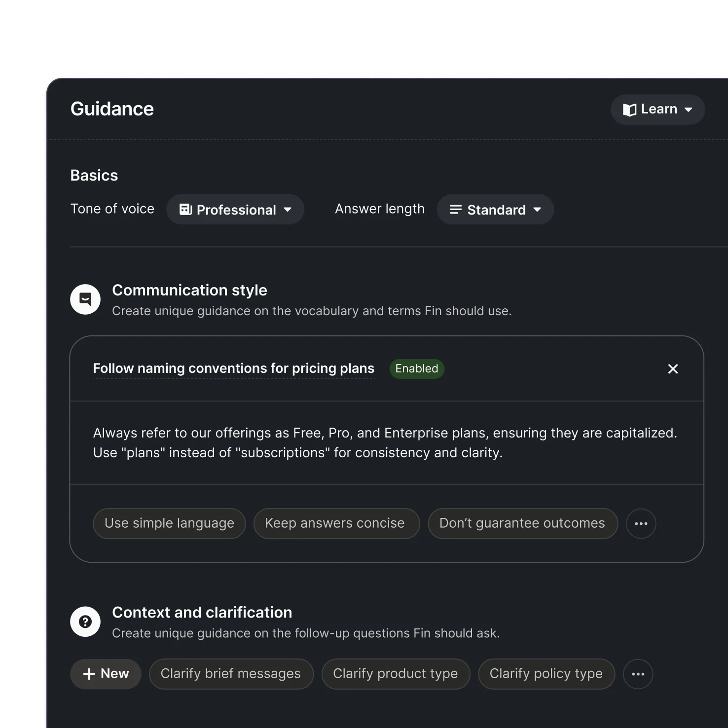The width and height of the screenshot is (728, 728).
Task: Open the Tone of voice Professional dropdown
Action: pyautogui.click(x=235, y=209)
